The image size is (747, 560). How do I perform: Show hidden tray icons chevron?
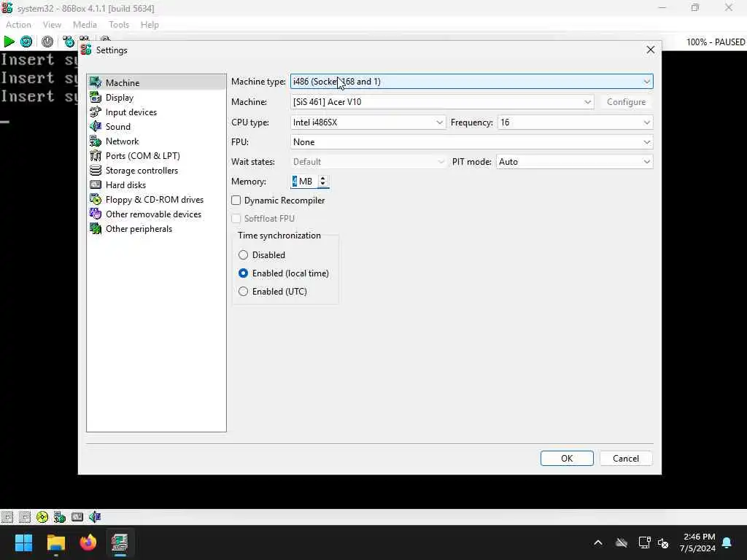(x=598, y=542)
